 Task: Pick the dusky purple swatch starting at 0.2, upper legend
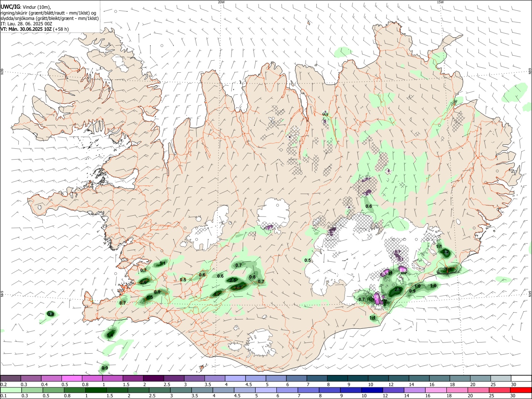[x=11, y=378]
